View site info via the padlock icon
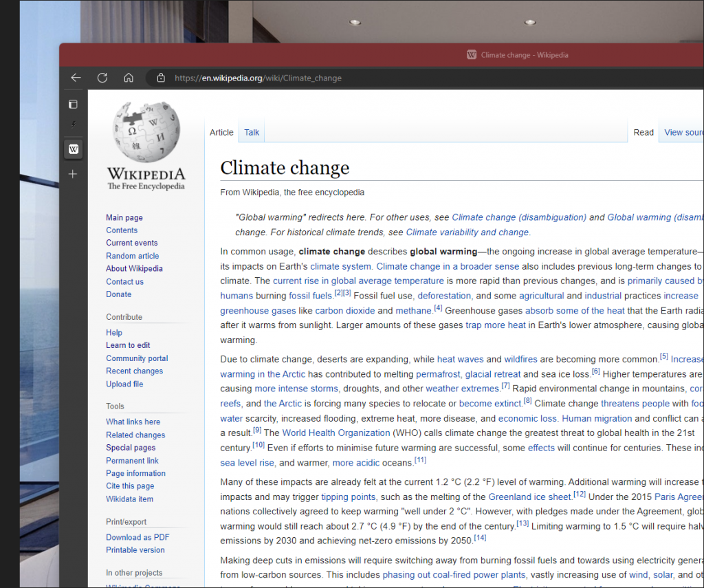704x588 pixels. pos(161,78)
